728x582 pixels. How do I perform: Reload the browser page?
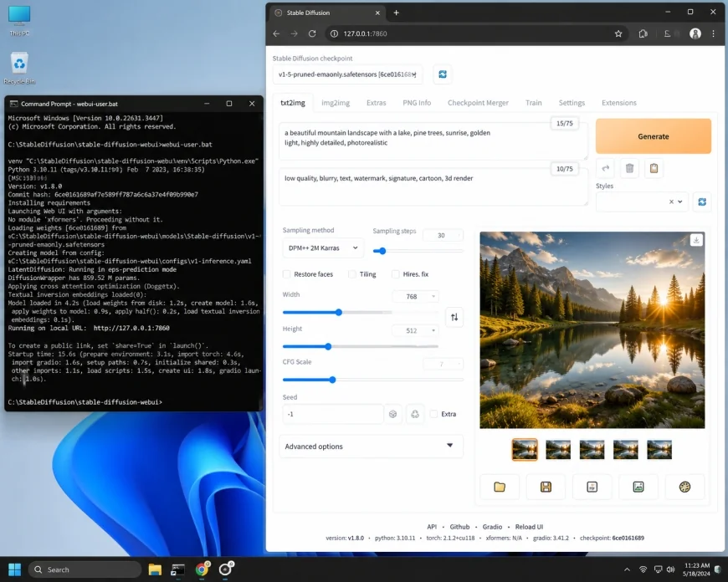click(312, 33)
